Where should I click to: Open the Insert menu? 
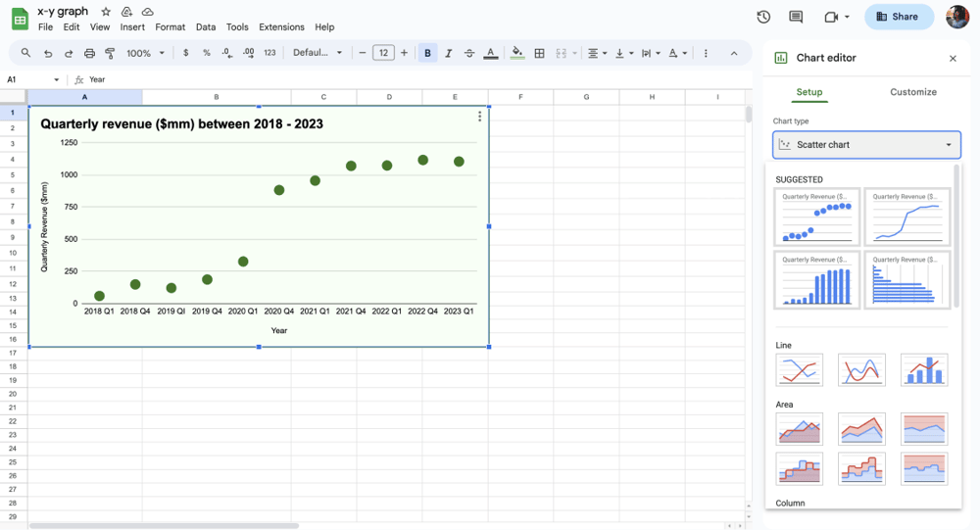[x=132, y=27]
